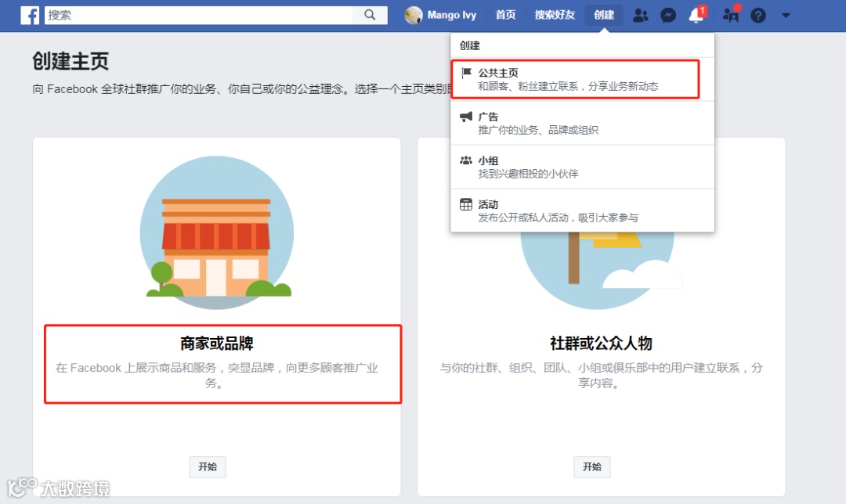Screen dimensions: 846x504
Task: Click the 创建主页 page title
Action: click(70, 61)
